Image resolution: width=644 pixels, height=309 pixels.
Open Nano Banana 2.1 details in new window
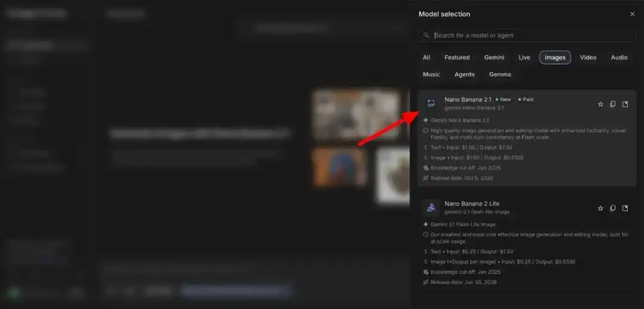625,104
